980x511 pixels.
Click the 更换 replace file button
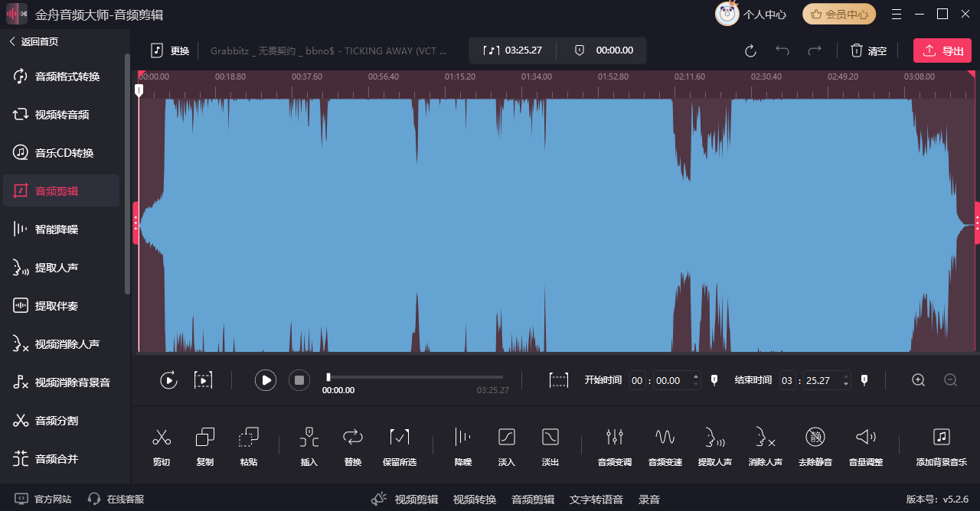(170, 50)
